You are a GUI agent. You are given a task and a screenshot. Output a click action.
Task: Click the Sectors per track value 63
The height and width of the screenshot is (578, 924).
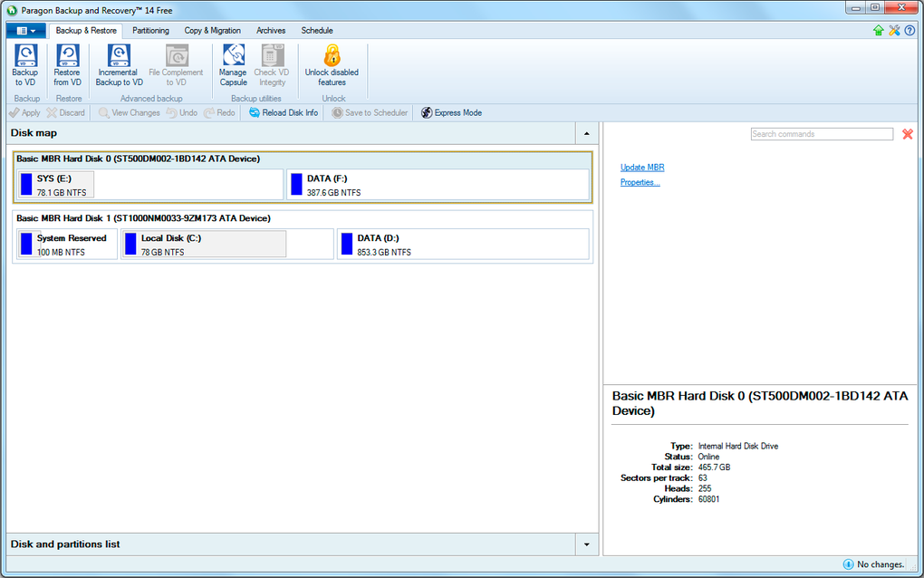pyautogui.click(x=702, y=477)
